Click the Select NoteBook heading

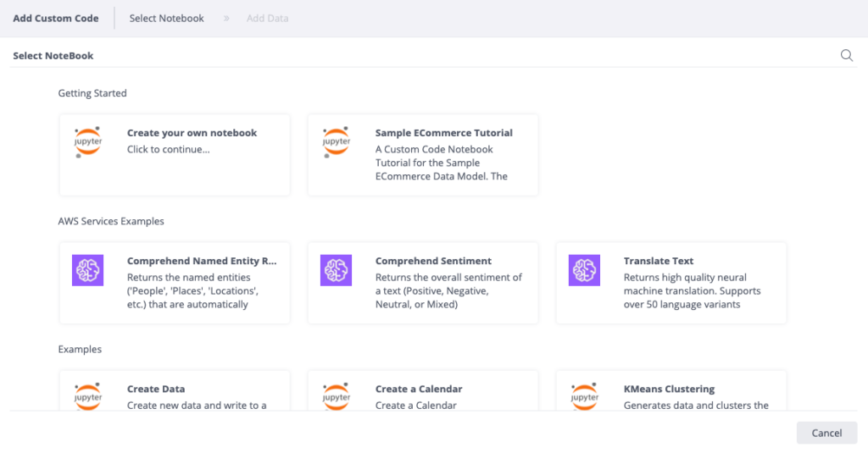(x=53, y=55)
